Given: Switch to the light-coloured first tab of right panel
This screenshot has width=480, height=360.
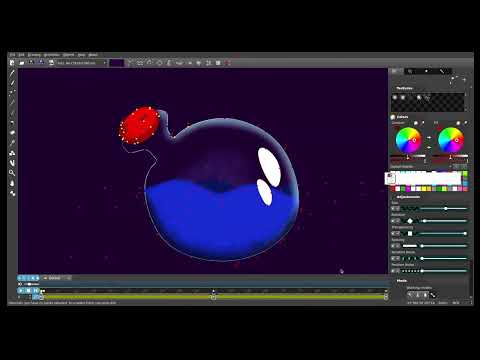Looking at the screenshot, I should pos(397,71).
